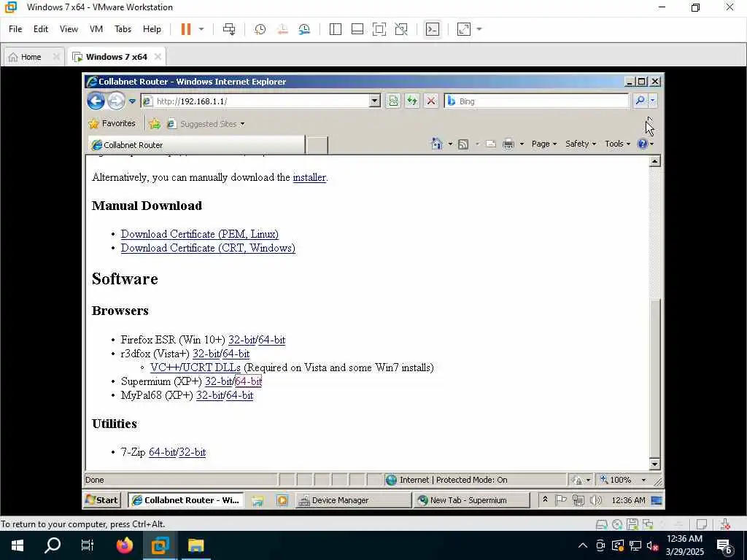This screenshot has width=747, height=560.
Task: Expand the IE zoom level 100% dropdown
Action: [x=643, y=480]
